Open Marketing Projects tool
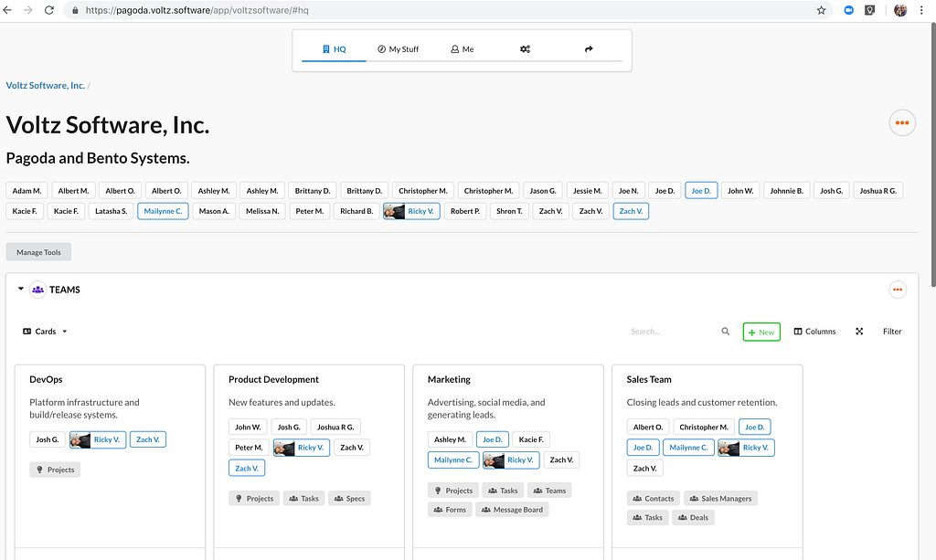The width and height of the screenshot is (936, 560). point(453,491)
